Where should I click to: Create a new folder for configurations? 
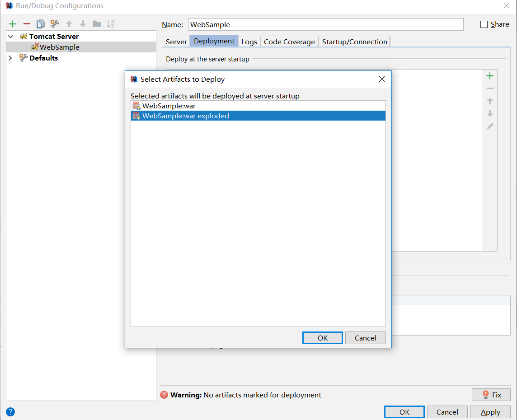click(x=97, y=24)
